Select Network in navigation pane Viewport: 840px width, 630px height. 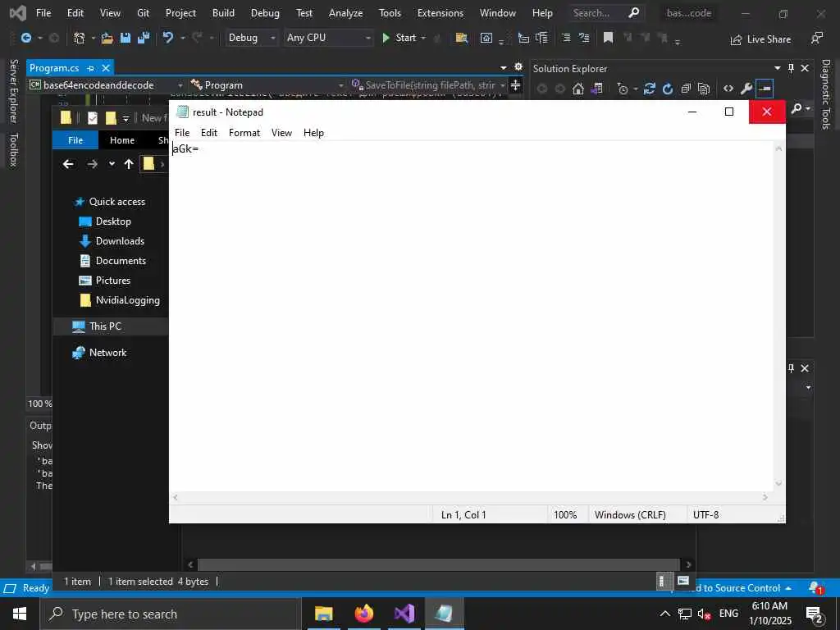(x=107, y=353)
